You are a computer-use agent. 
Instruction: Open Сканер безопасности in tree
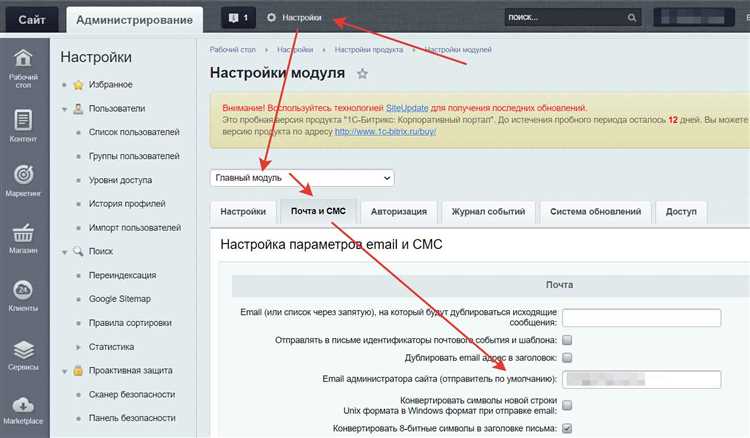pyautogui.click(x=132, y=394)
